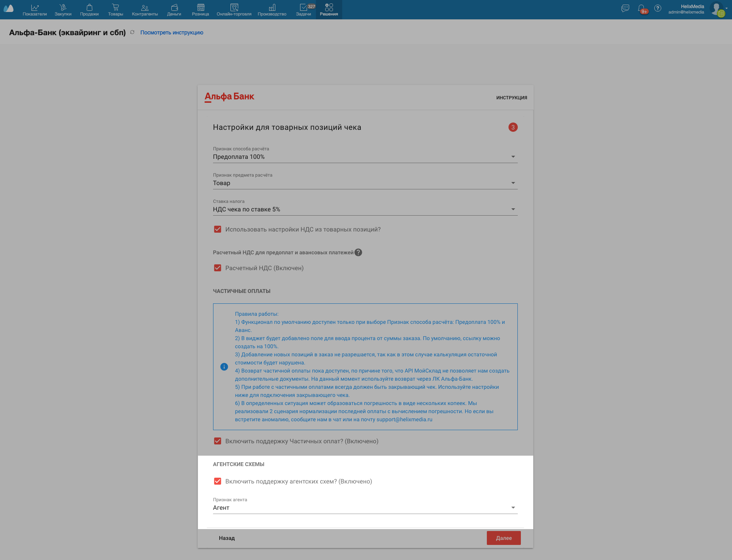Open the chat messages icon in header
The height and width of the screenshot is (560, 732).
(625, 9)
